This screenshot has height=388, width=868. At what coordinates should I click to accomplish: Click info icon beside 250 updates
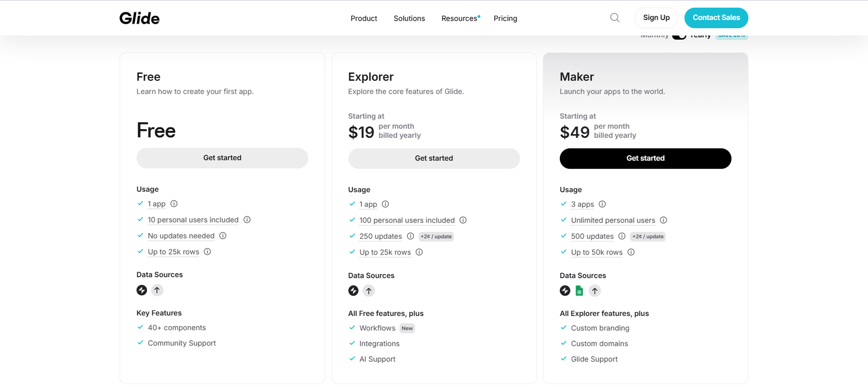tap(411, 236)
